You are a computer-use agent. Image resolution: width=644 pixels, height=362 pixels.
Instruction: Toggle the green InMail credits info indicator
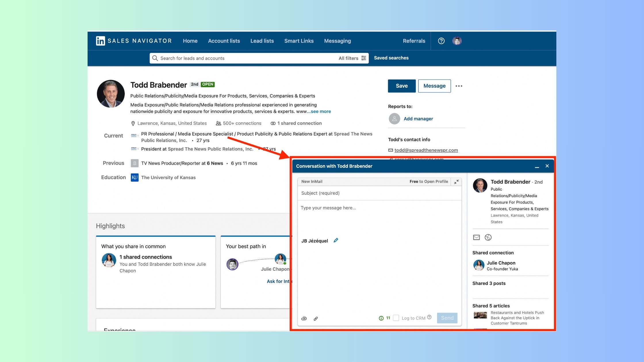point(381,318)
